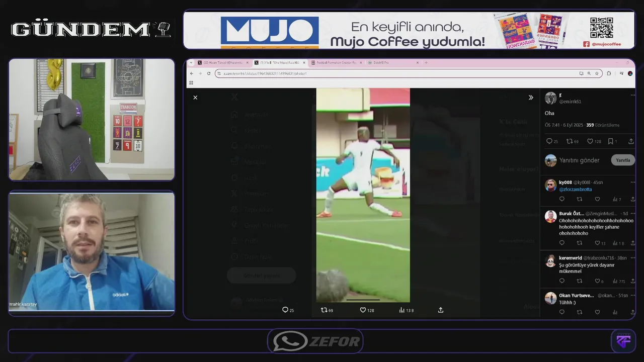Bookmark page with star icon
The image size is (644, 362).
click(597, 73)
